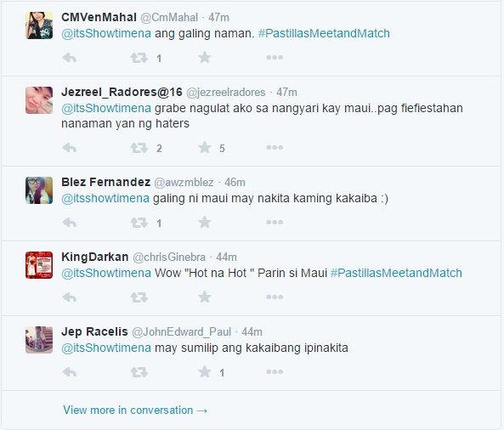The height and width of the screenshot is (430, 504).
Task: Open KingDarkan's red profile picture
Action: [39, 265]
